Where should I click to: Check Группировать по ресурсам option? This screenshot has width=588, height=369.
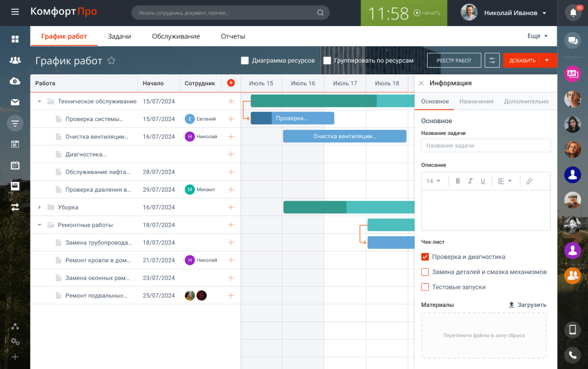pyautogui.click(x=327, y=61)
